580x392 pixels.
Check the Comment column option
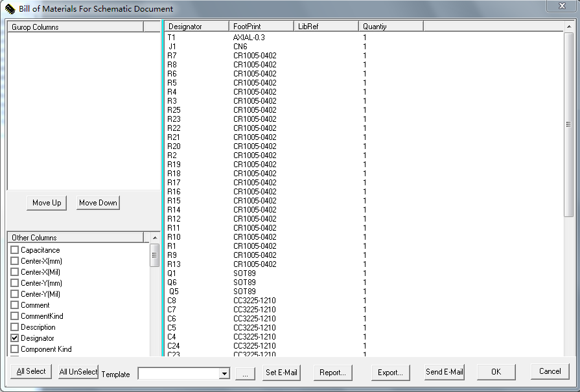coord(15,305)
